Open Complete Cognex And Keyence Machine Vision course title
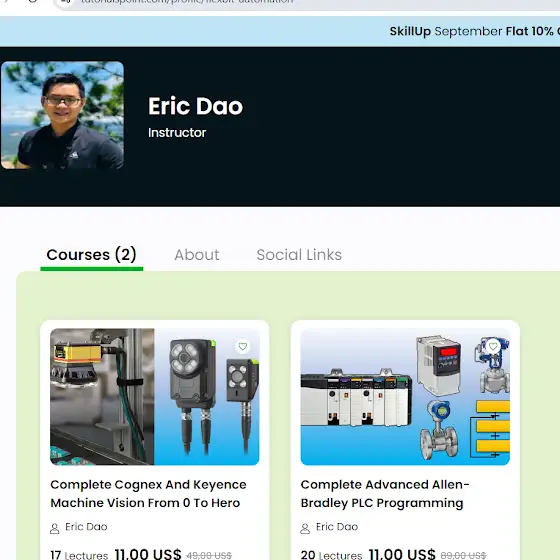Viewport: 560px width, 560px height. [x=148, y=494]
